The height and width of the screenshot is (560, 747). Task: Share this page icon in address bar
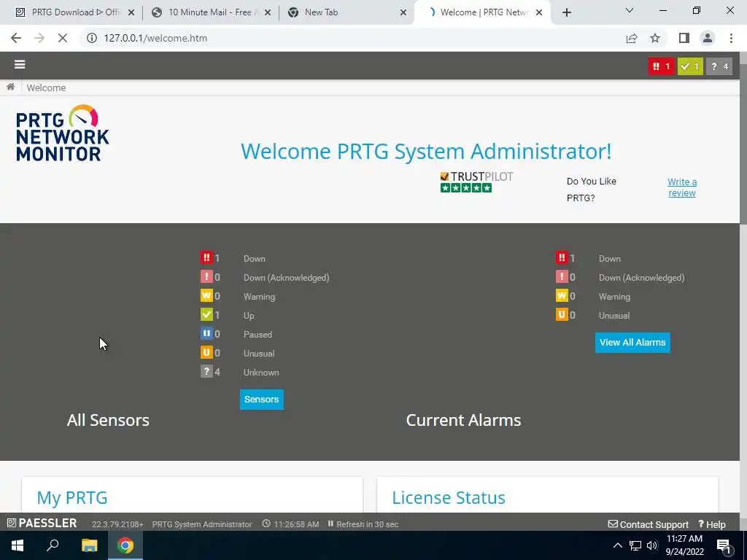(632, 38)
